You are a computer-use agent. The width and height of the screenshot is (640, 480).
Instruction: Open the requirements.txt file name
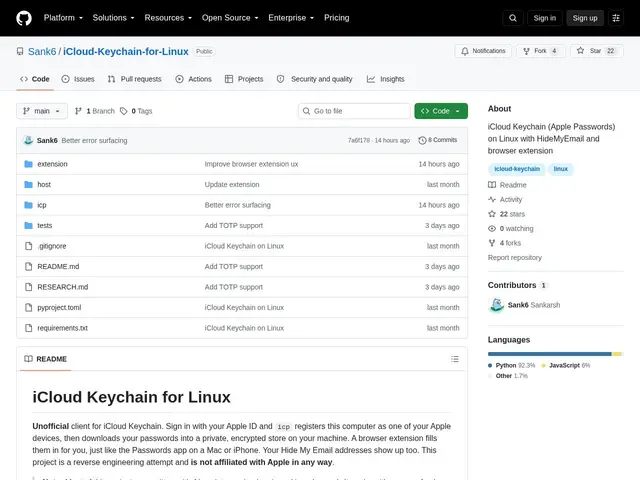[x=62, y=328]
